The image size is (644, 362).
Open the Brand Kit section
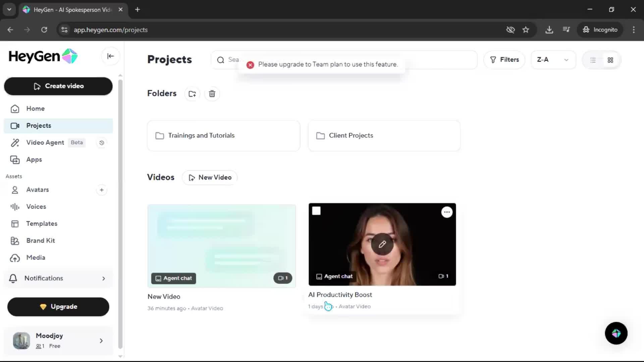[x=40, y=241]
